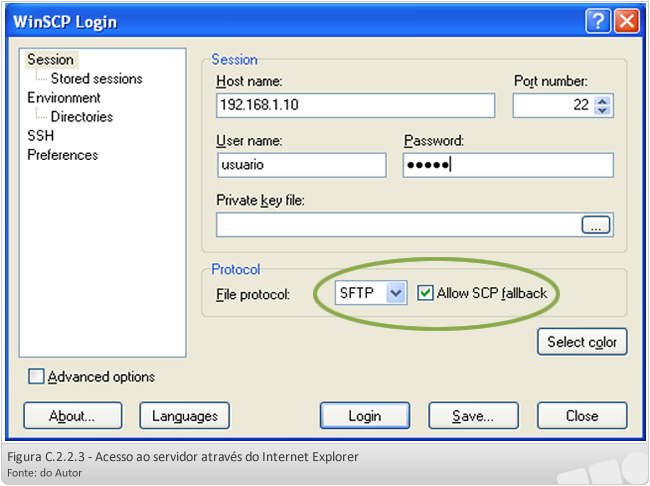
Task: Click the Close button at bottom
Action: point(582,416)
